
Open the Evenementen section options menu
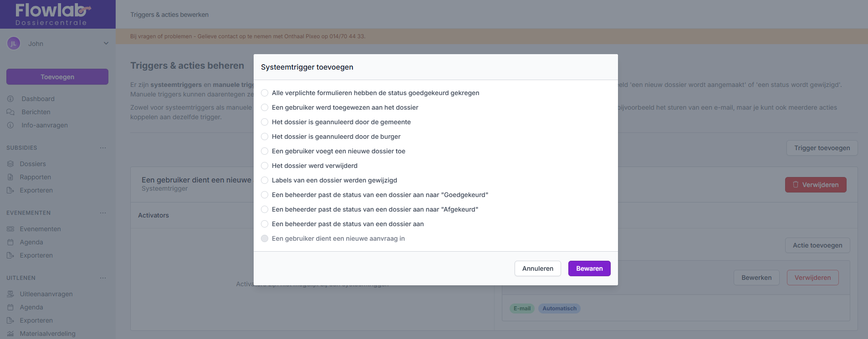coord(103,213)
